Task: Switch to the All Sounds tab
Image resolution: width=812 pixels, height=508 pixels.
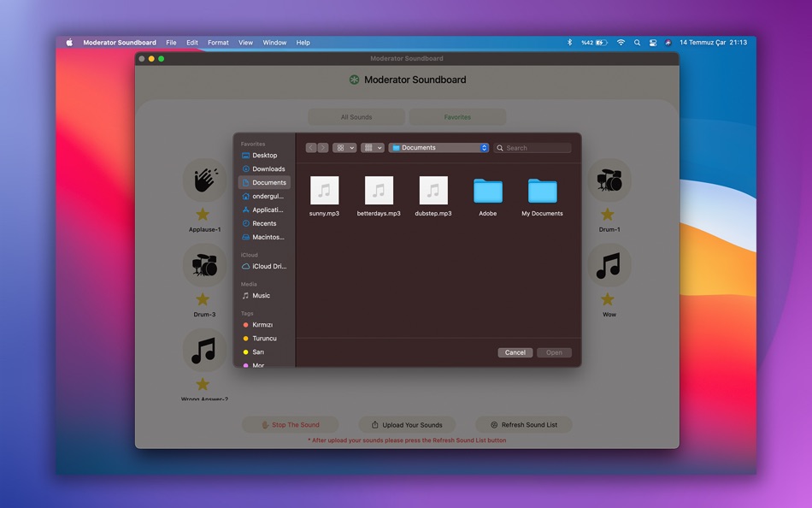Action: pos(356,117)
